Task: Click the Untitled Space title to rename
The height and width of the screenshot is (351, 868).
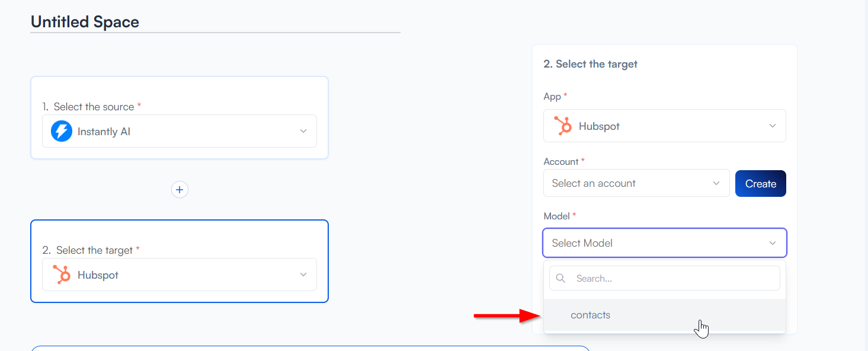Action: pyautogui.click(x=85, y=22)
